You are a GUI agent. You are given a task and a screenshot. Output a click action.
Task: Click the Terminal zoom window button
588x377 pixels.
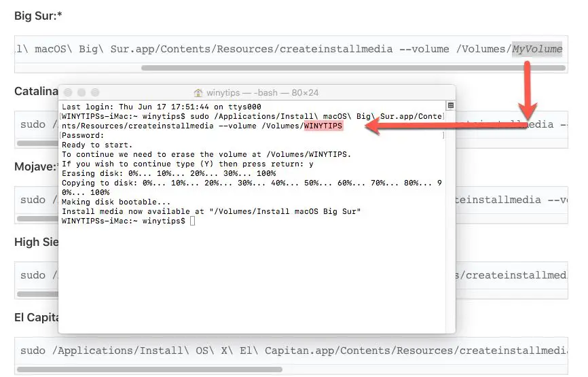click(x=95, y=92)
